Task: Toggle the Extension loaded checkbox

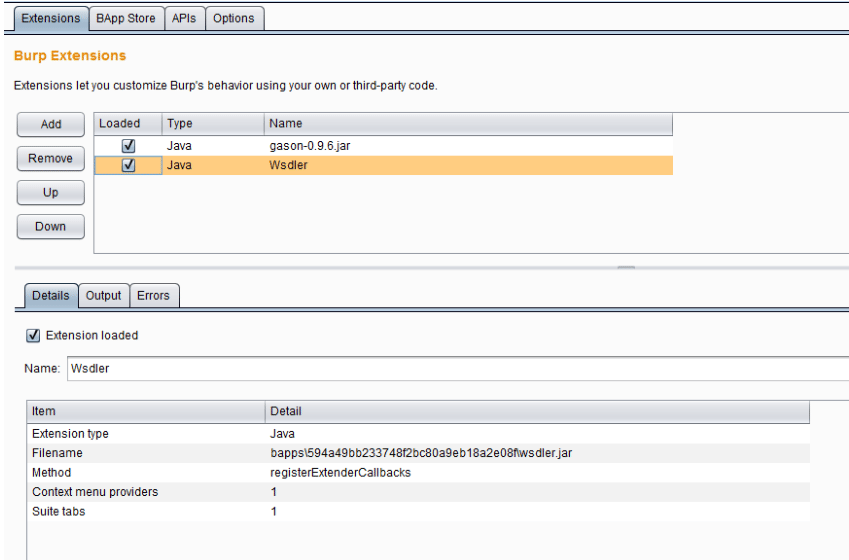Action: click(33, 336)
